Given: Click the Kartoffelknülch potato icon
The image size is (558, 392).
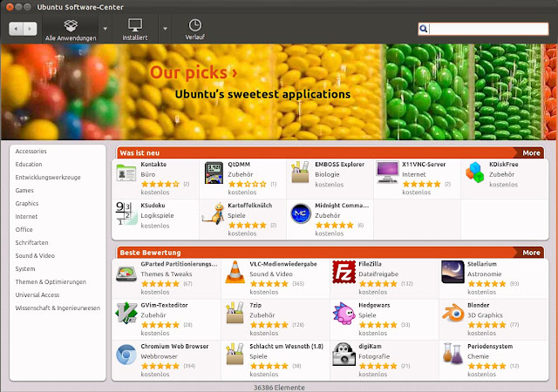Looking at the screenshot, I should tap(214, 213).
